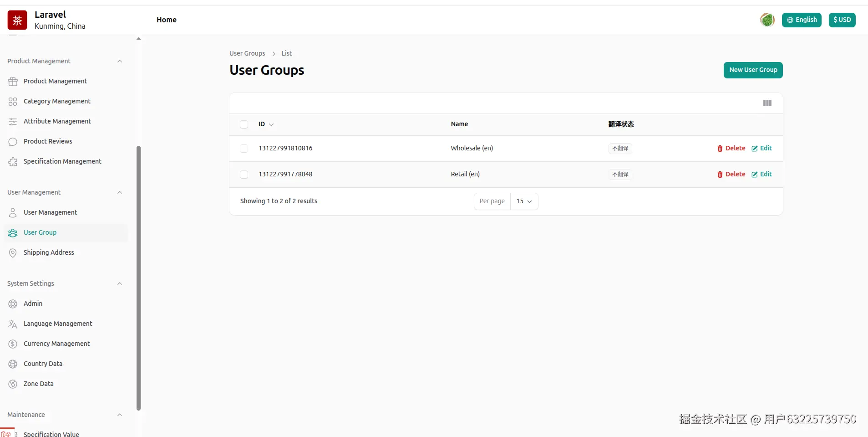Image resolution: width=868 pixels, height=437 pixels.
Task: Click the Product Reviews chat bubble icon
Action: 13,142
